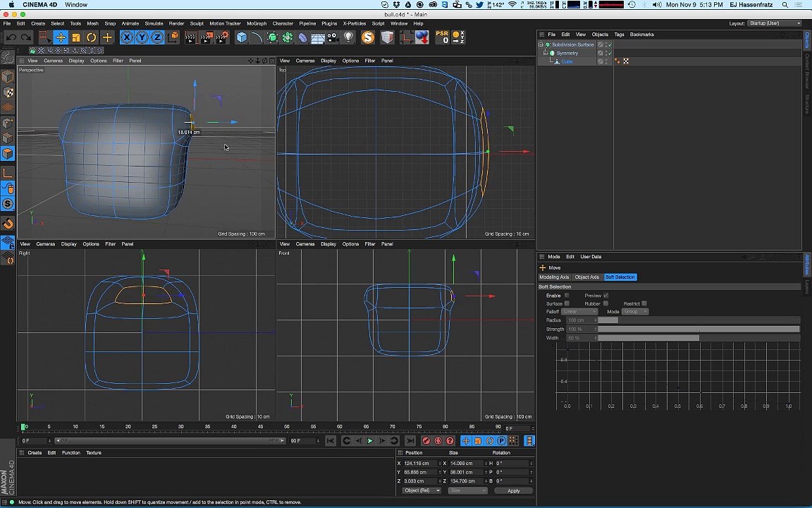Image resolution: width=812 pixels, height=508 pixels.
Task: Toggle X axis lock
Action: (x=126, y=37)
